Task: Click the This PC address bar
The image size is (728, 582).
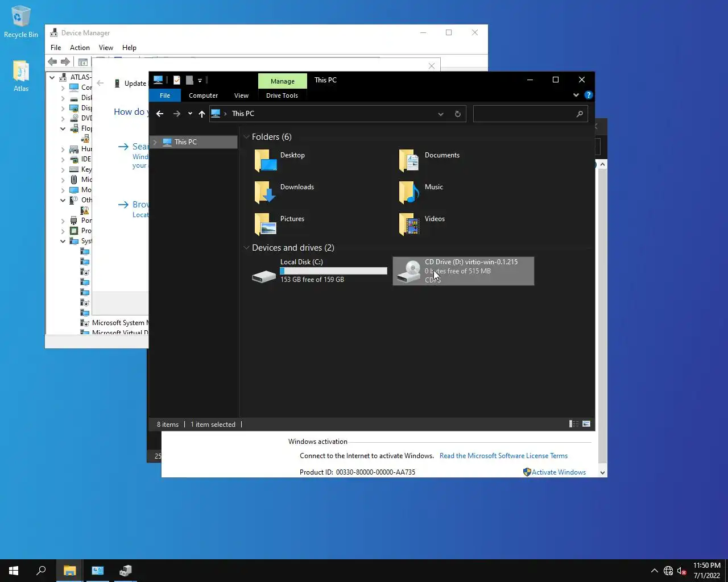Action: tap(338, 114)
